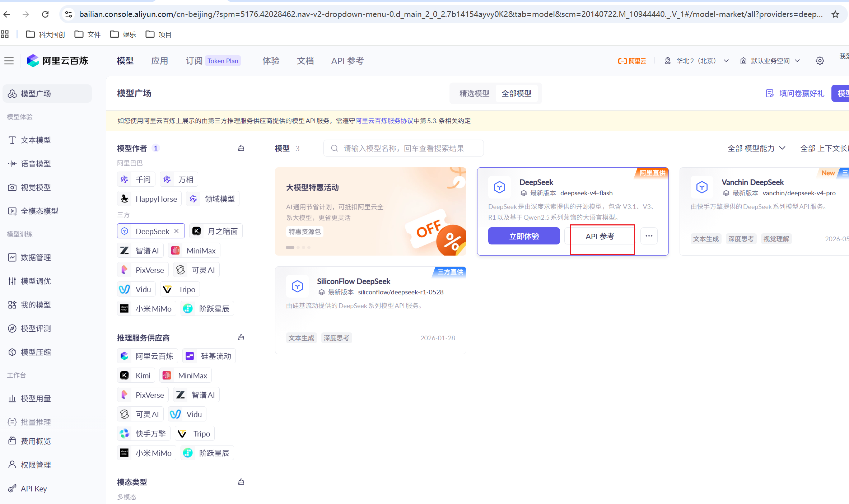The height and width of the screenshot is (504, 849).
Task: Click the 特惠资源包 tag on the banner
Action: click(305, 232)
